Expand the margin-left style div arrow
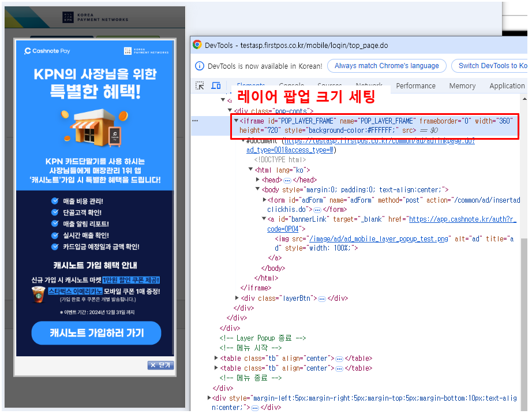The image size is (532, 414). coord(209,398)
